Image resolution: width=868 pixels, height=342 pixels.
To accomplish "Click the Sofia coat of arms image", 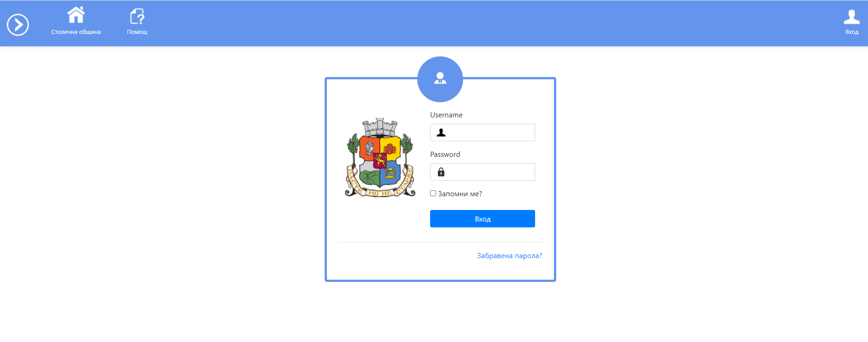I will [x=380, y=157].
